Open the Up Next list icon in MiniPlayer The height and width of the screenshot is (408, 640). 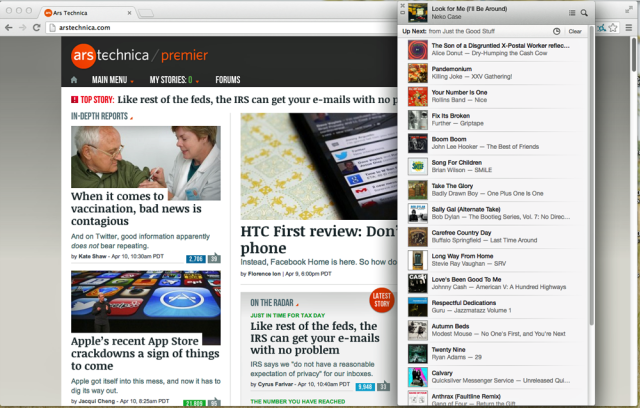[x=572, y=13]
